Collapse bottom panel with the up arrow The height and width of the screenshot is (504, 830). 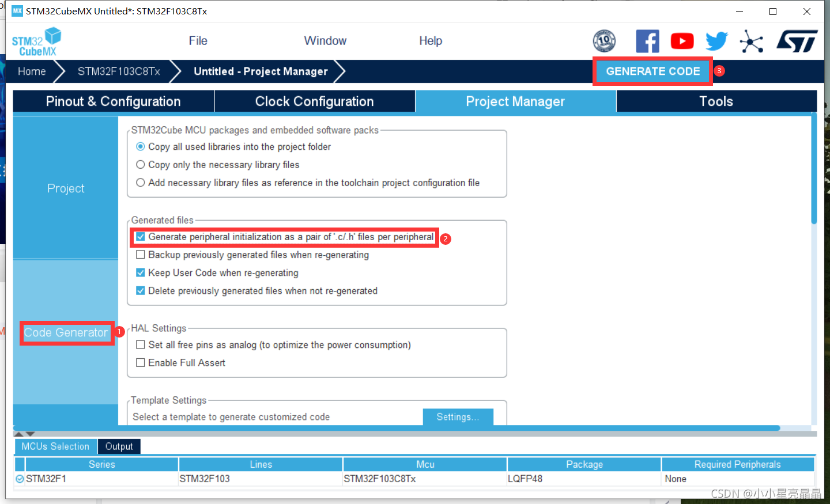click(18, 434)
